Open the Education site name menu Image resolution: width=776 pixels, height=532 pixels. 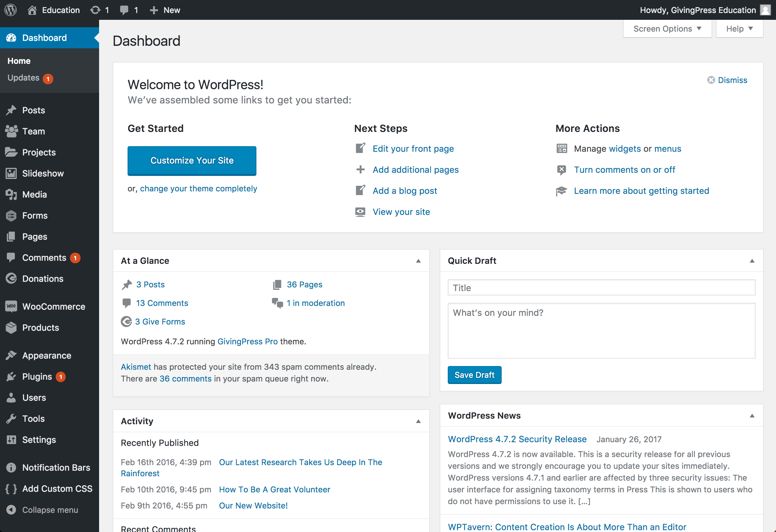point(61,10)
